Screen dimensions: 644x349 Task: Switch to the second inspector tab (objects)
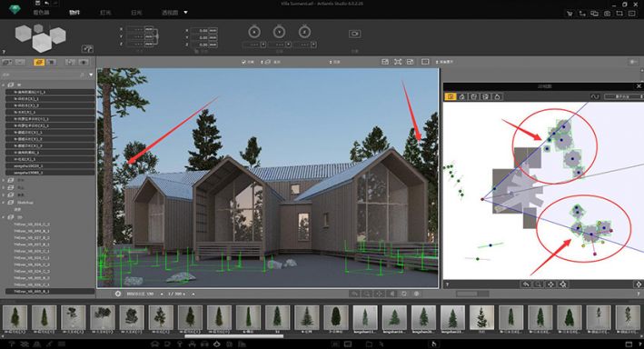coord(74,13)
